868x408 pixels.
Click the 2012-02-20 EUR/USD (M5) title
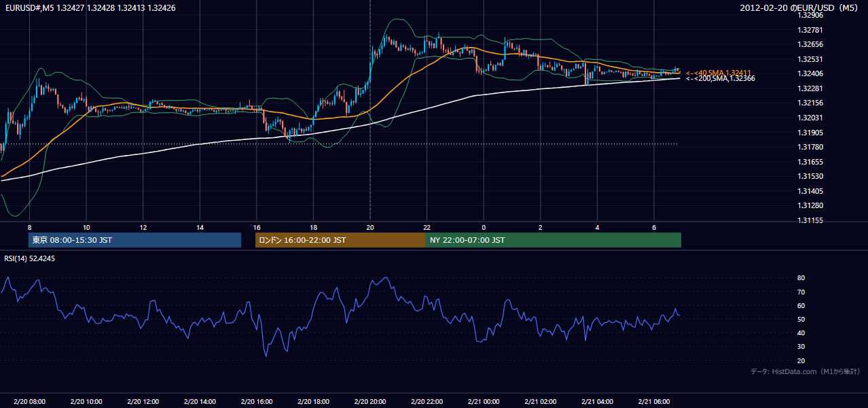(799, 8)
